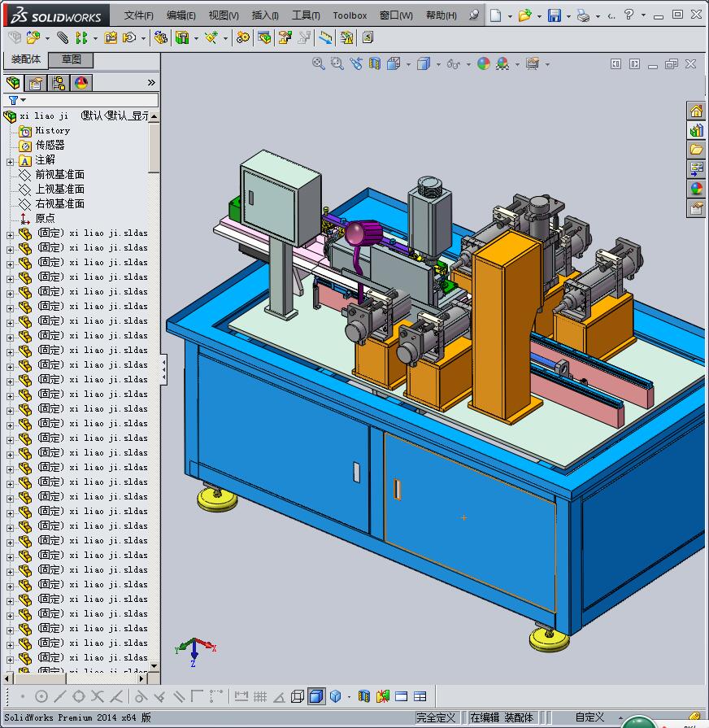Click the Section View icon in view toolbar
This screenshot has width=709, height=728.
(375, 63)
